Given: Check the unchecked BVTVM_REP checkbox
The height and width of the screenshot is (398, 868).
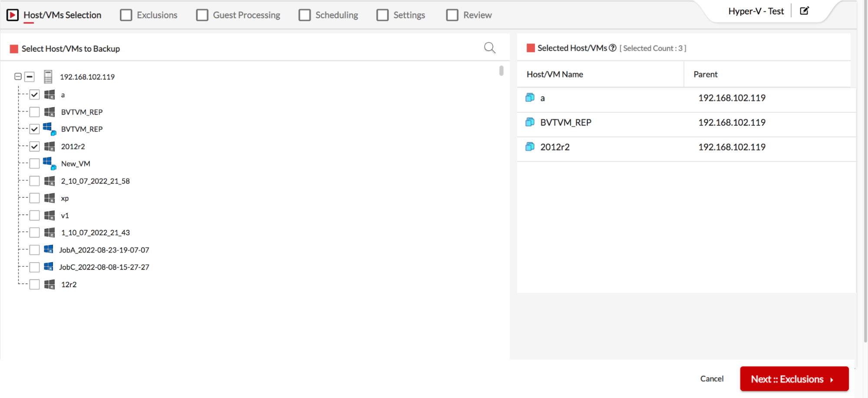Looking at the screenshot, I should (34, 112).
